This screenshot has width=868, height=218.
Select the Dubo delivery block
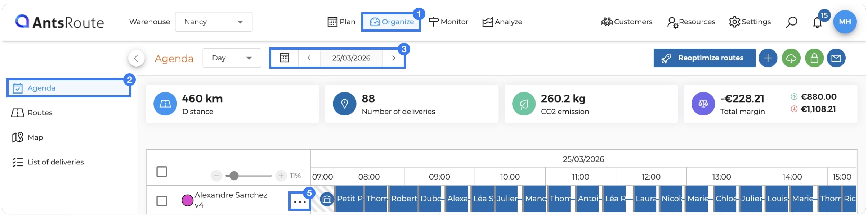tap(430, 199)
